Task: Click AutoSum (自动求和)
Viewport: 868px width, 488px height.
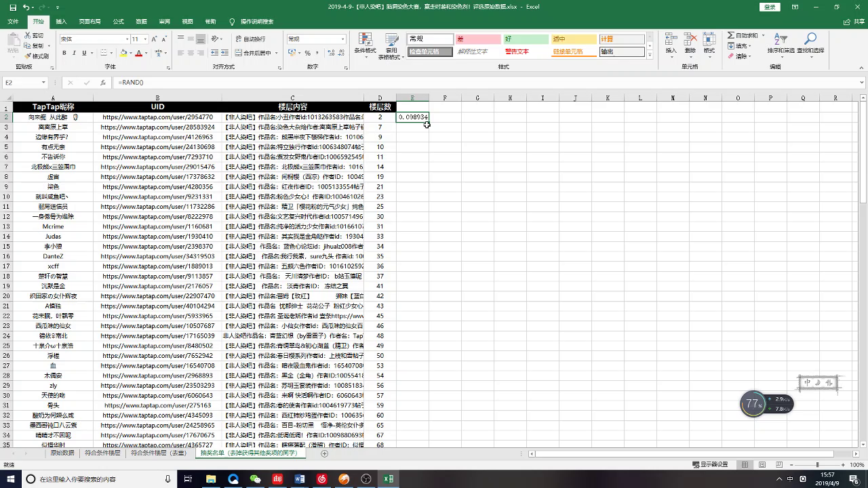Action: pos(743,35)
